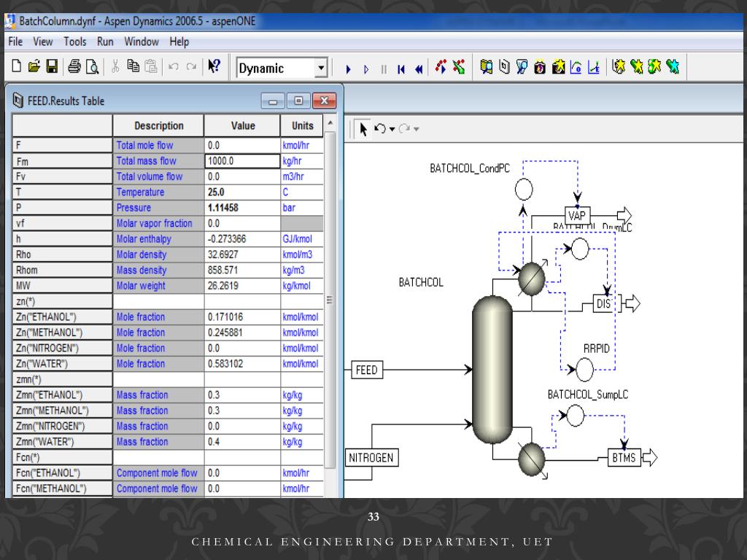The height and width of the screenshot is (560, 747).
Task: Click the Temperature value cell showing 25.0
Action: click(242, 192)
